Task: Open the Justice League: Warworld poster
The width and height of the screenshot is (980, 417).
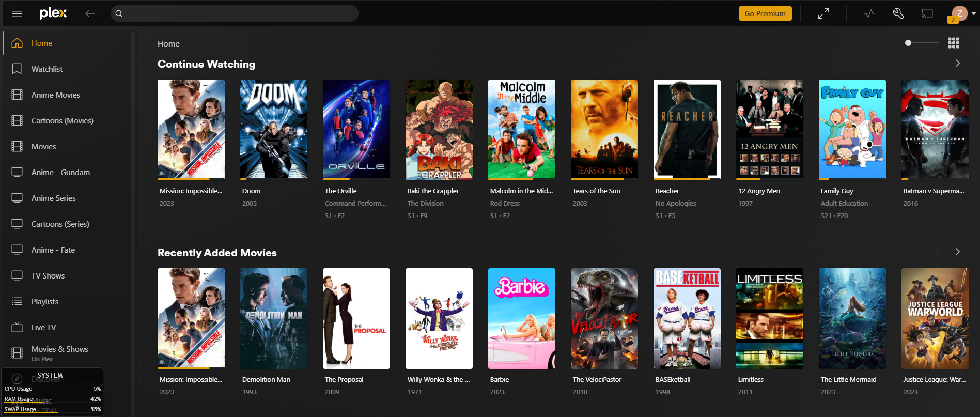Action: coord(935,318)
